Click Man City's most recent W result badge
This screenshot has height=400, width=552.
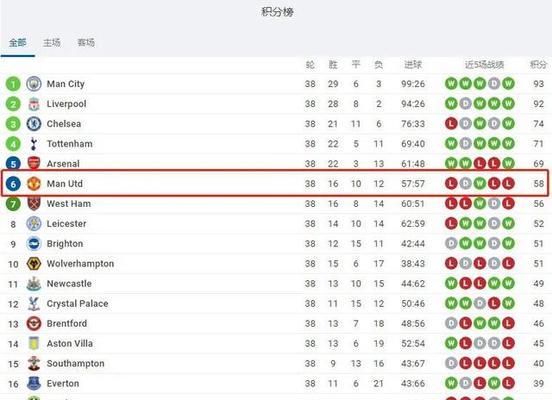coord(508,84)
